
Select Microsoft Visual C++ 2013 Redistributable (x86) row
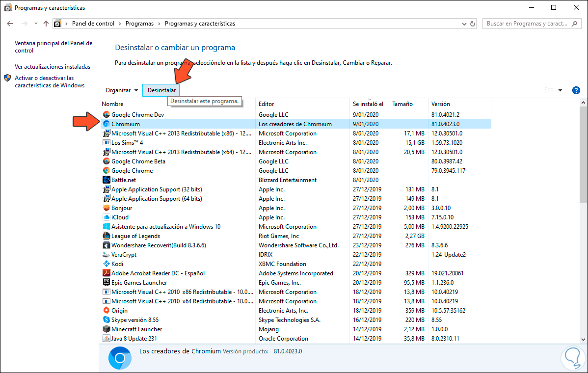click(x=296, y=133)
